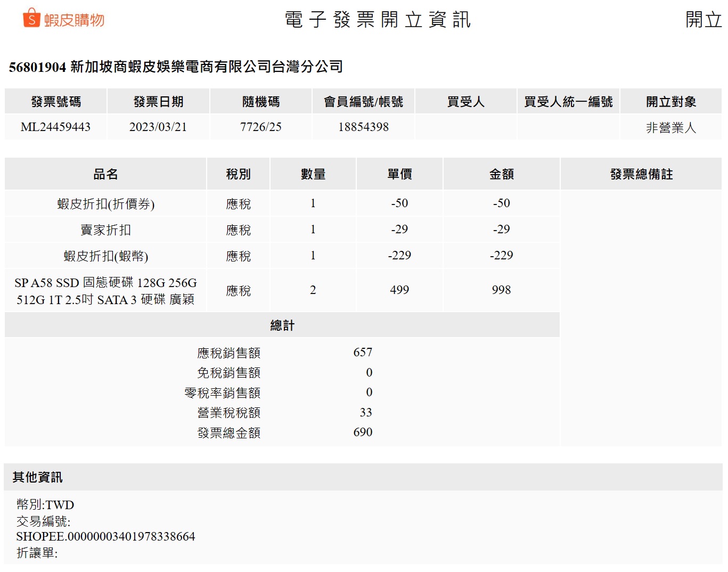Click the 蝦皮折扣(蝦幣) item name
Viewport: 728px width, 572px height.
click(x=105, y=256)
